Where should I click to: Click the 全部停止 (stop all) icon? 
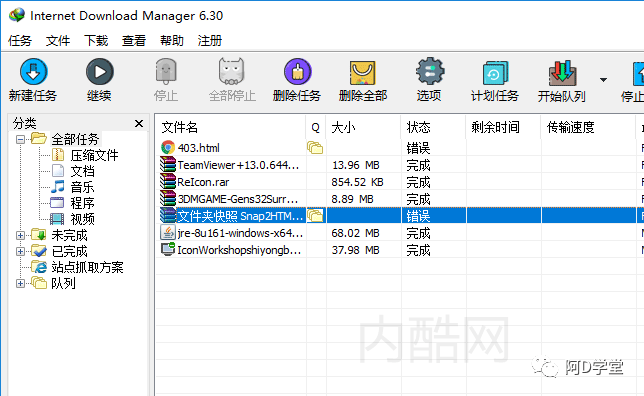[232, 71]
